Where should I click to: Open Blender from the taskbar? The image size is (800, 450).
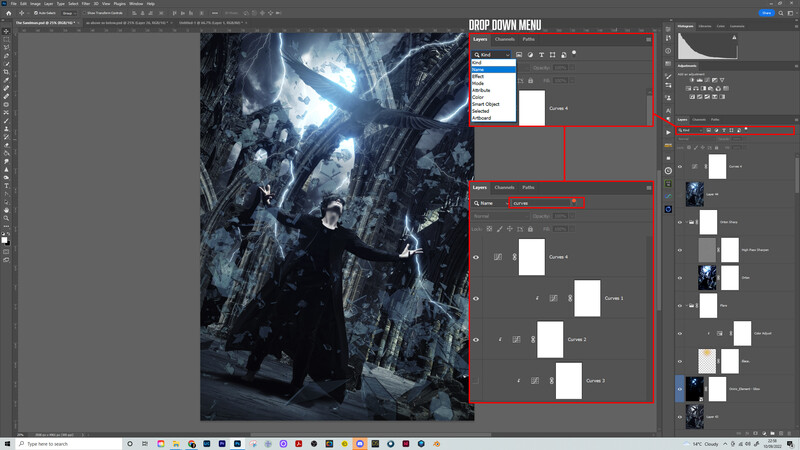(436, 444)
